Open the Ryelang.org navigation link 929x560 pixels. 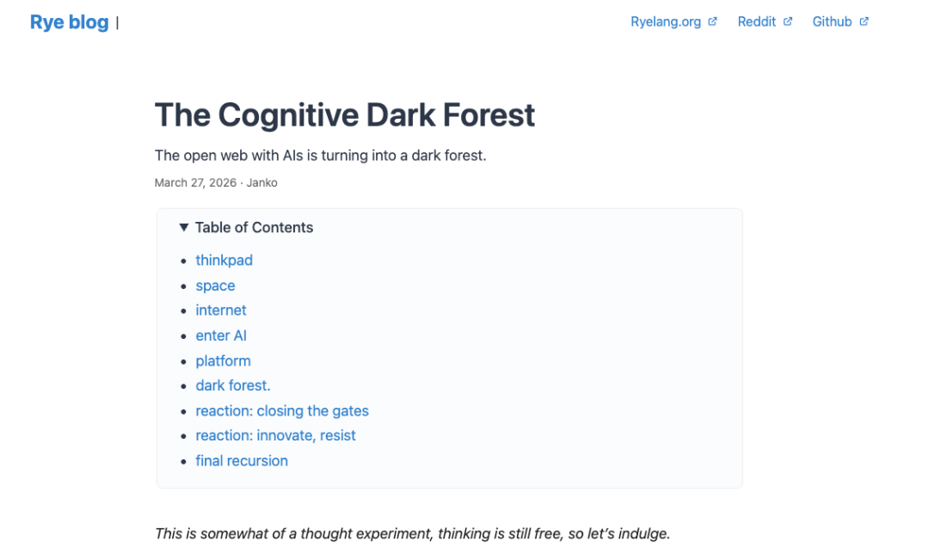click(x=665, y=22)
